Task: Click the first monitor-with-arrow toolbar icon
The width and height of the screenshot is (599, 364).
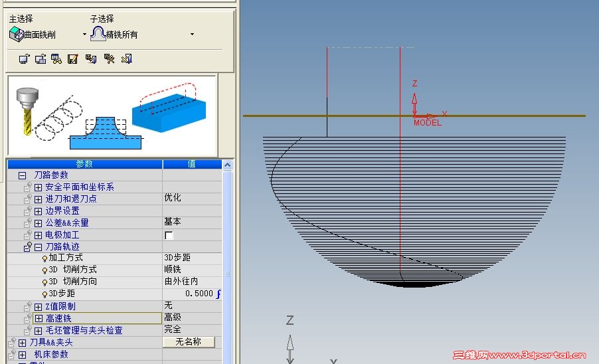Action: coord(24,59)
